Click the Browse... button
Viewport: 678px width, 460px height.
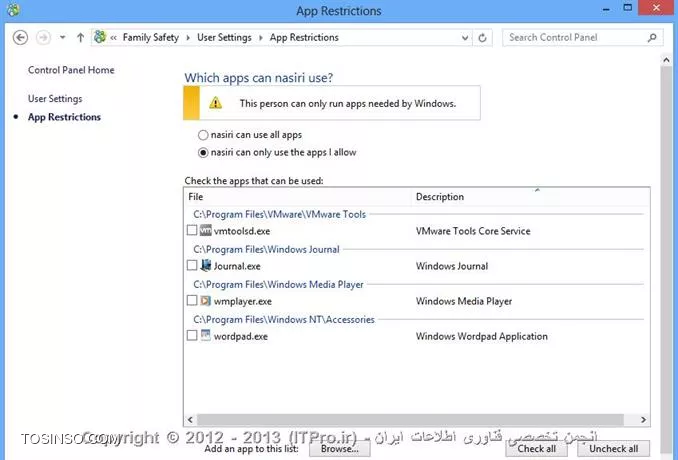pyautogui.click(x=339, y=449)
